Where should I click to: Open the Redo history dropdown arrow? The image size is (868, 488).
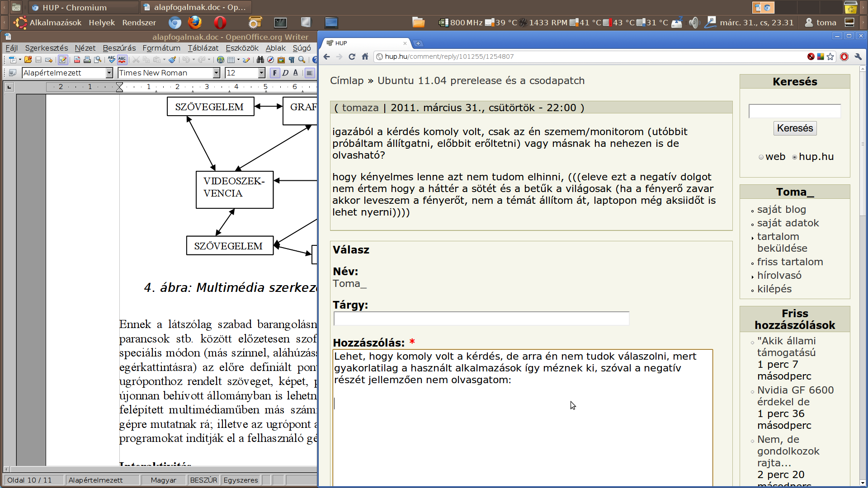point(209,60)
